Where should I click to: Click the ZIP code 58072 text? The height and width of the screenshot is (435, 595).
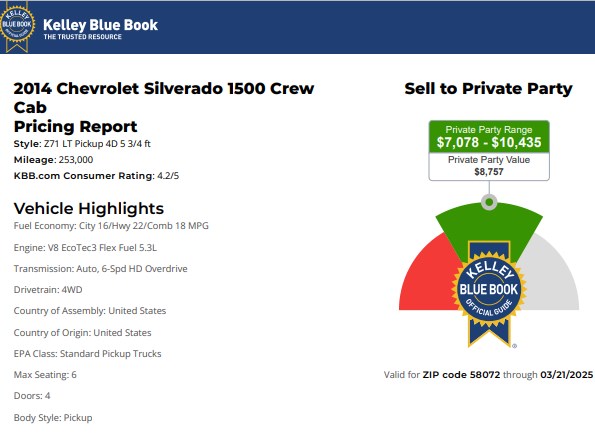(x=461, y=375)
